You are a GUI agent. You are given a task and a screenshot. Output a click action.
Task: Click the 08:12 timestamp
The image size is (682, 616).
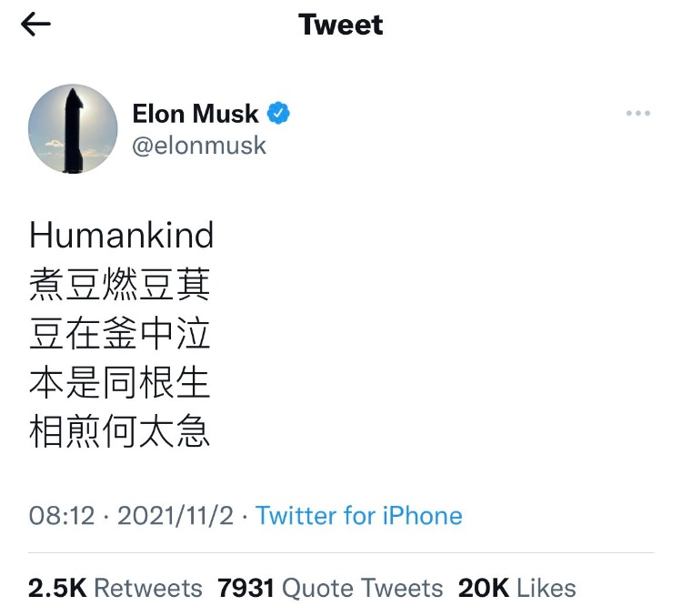click(x=62, y=516)
